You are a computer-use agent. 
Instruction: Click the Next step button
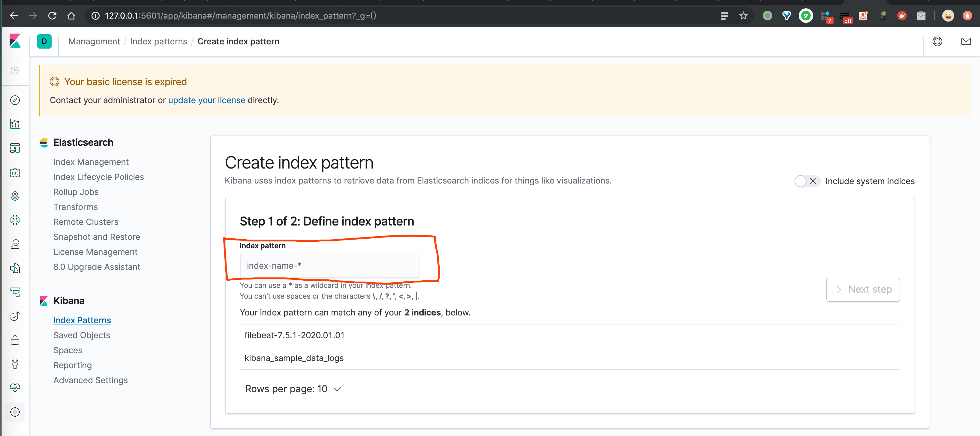click(864, 289)
